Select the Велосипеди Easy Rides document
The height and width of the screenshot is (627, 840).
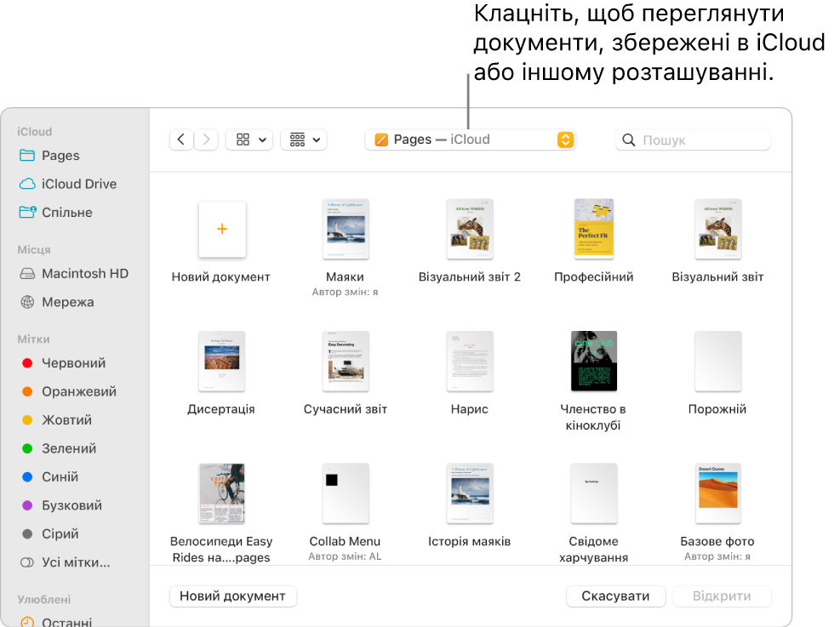[x=222, y=493]
